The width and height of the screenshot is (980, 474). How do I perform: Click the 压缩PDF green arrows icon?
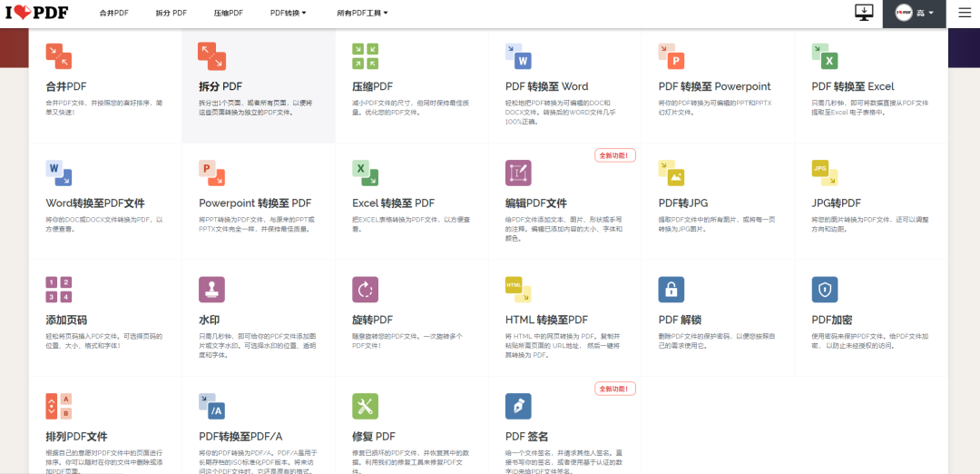[365, 55]
